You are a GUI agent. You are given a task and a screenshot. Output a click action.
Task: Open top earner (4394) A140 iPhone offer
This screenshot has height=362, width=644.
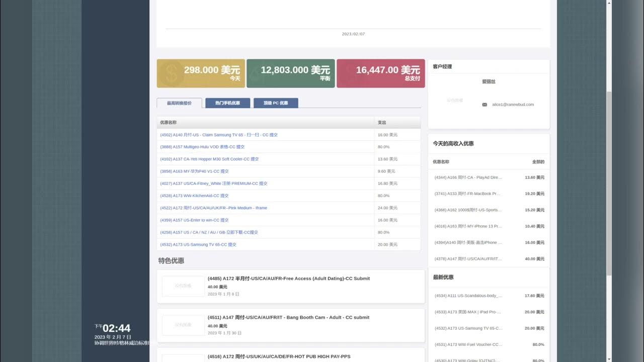click(x=468, y=242)
